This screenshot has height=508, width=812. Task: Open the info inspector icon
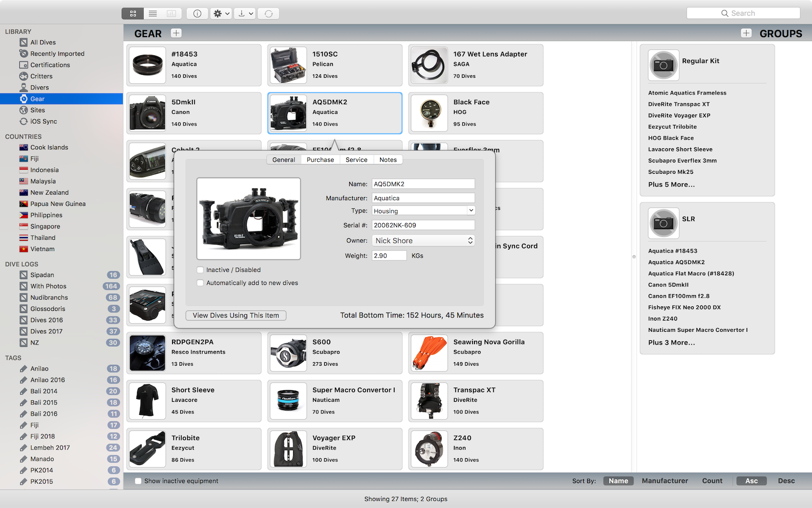click(197, 14)
